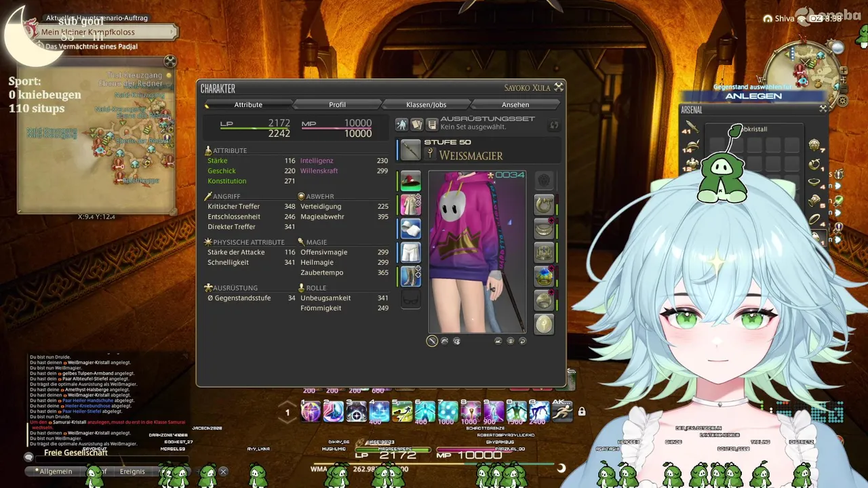Screen dimensions: 868x488
Task: Open Arsenal body armor tab with 12
Action: [x=691, y=165]
